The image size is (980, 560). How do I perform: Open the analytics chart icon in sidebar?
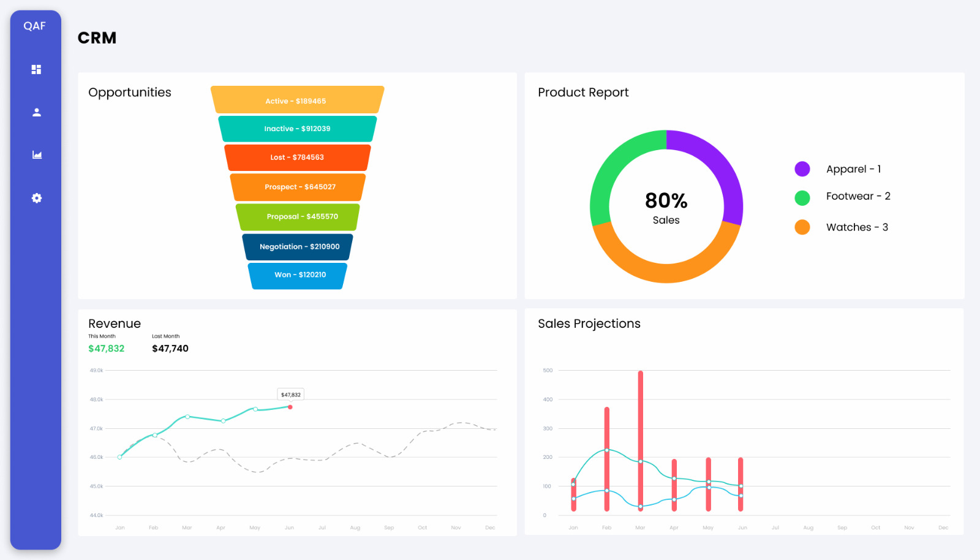pos(36,154)
